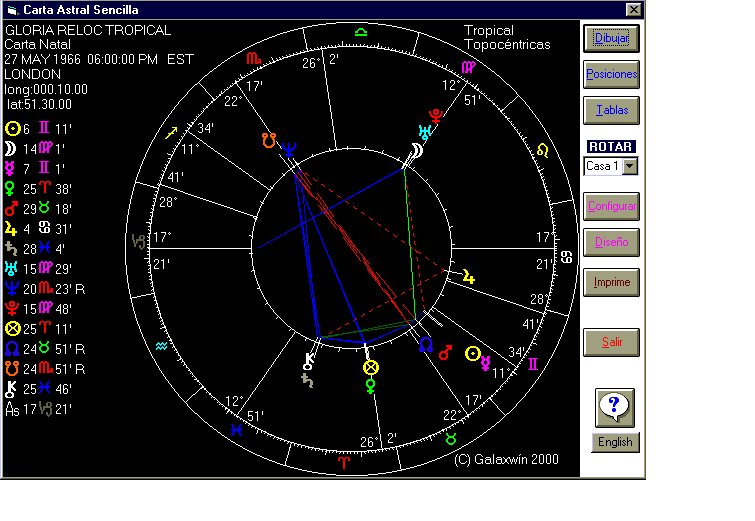This screenshot has width=755, height=521.
Task: Close the Carta Astral Sencilla window
Action: pos(633,9)
